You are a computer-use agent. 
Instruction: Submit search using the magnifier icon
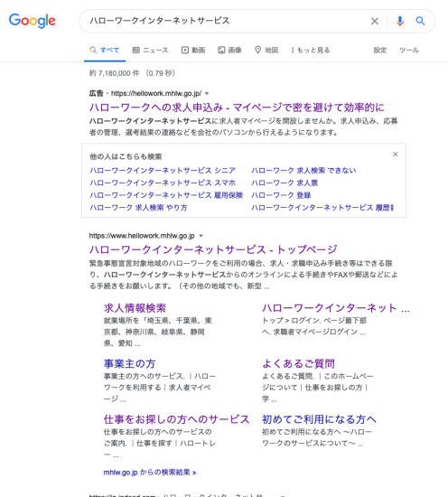(420, 21)
